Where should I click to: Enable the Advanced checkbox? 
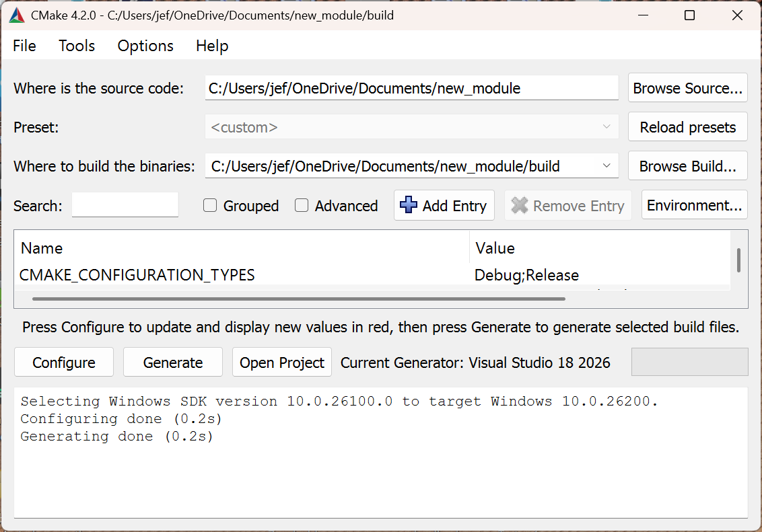(x=302, y=205)
